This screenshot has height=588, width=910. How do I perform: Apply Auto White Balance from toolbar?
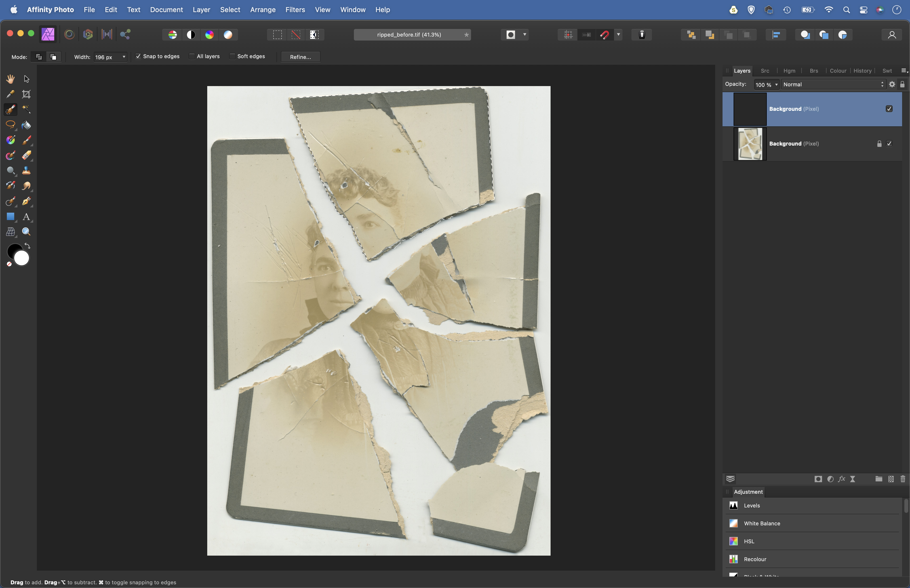(228, 35)
